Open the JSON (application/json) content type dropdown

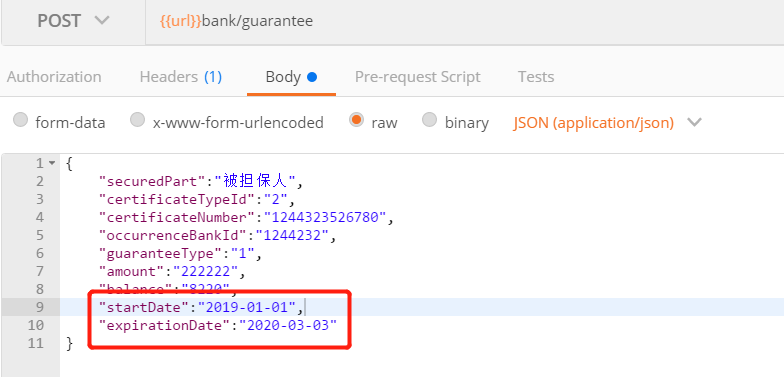tap(608, 122)
